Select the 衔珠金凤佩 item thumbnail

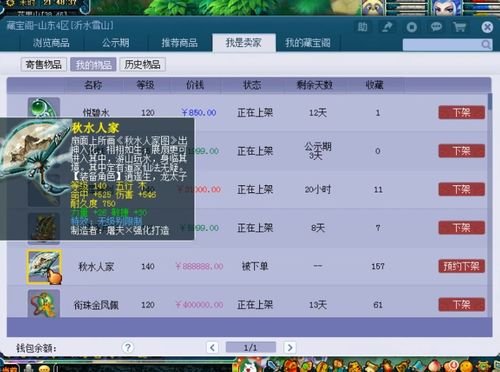44,304
